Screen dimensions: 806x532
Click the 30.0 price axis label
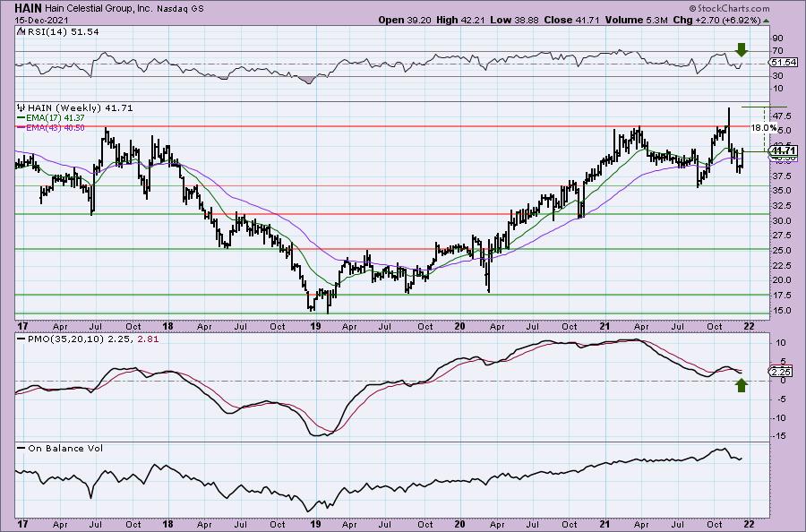point(781,220)
